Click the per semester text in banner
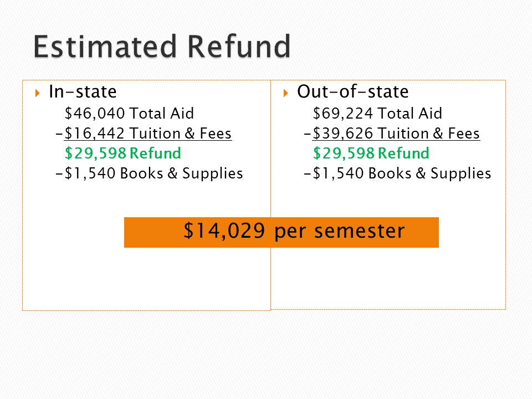Image resolution: width=532 pixels, height=399 pixels. (340, 232)
